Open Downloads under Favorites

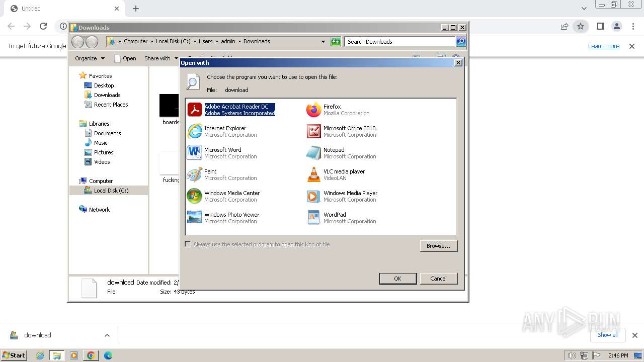(107, 95)
